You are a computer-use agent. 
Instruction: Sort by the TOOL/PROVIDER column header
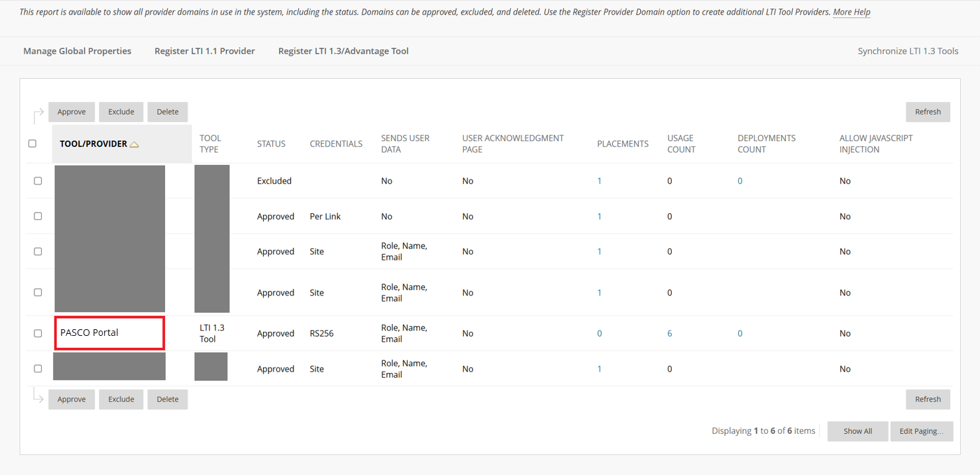[x=93, y=144]
